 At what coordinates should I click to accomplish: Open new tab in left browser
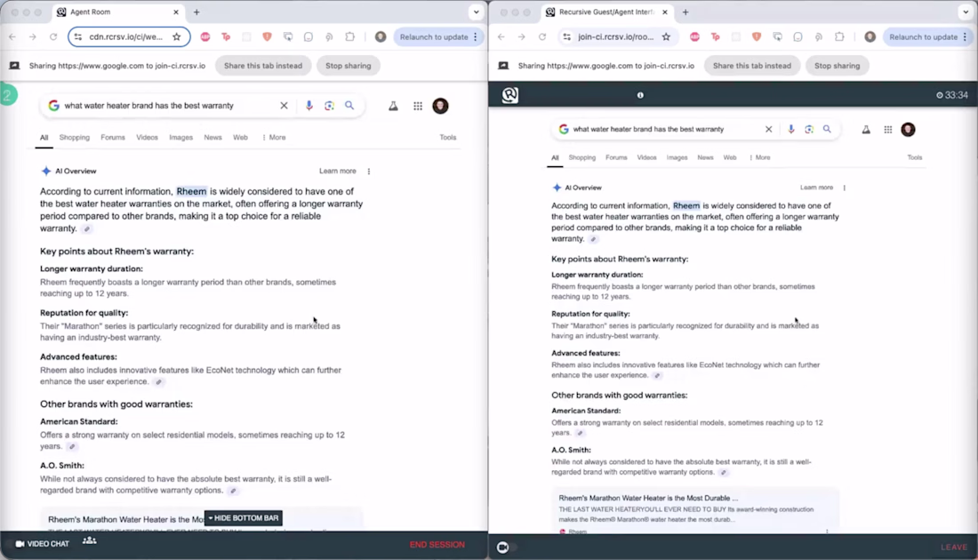click(x=196, y=12)
